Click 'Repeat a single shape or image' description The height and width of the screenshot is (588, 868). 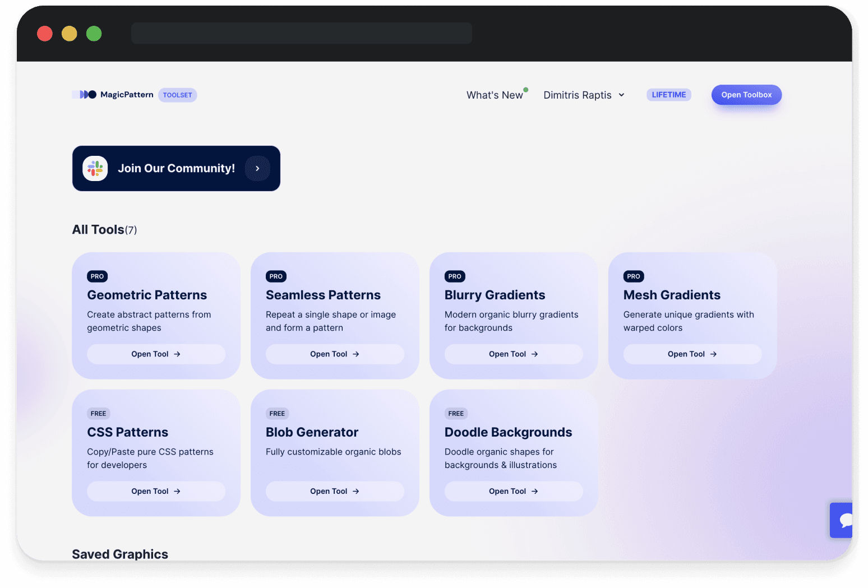(331, 321)
